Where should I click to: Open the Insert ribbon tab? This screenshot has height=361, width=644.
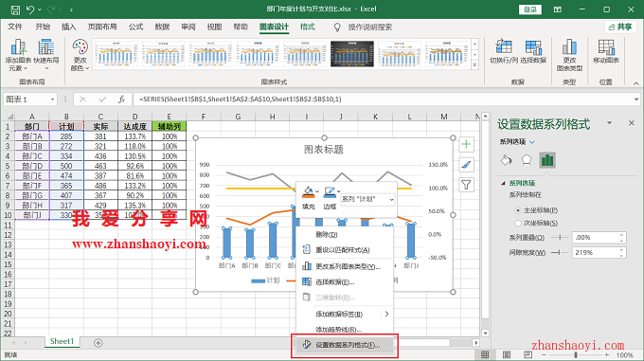pos(68,27)
